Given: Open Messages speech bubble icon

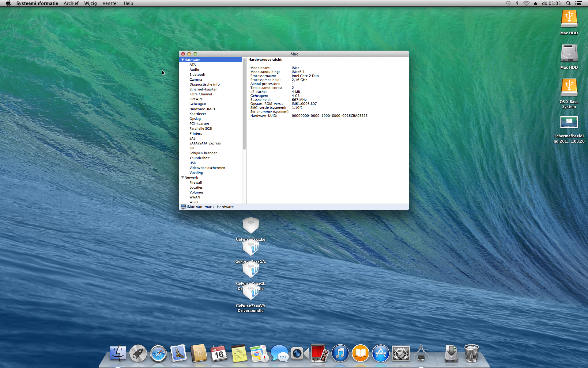Looking at the screenshot, I should point(280,354).
